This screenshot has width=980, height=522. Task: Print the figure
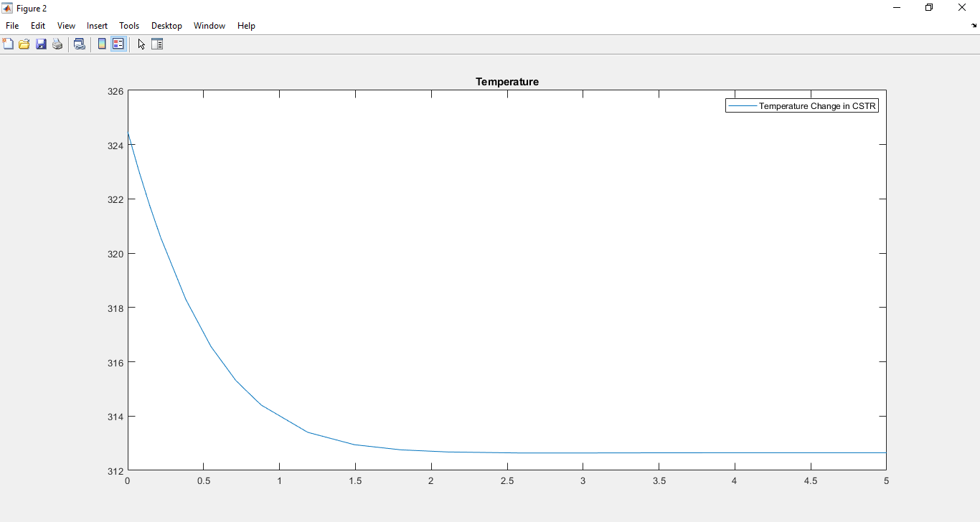[57, 44]
